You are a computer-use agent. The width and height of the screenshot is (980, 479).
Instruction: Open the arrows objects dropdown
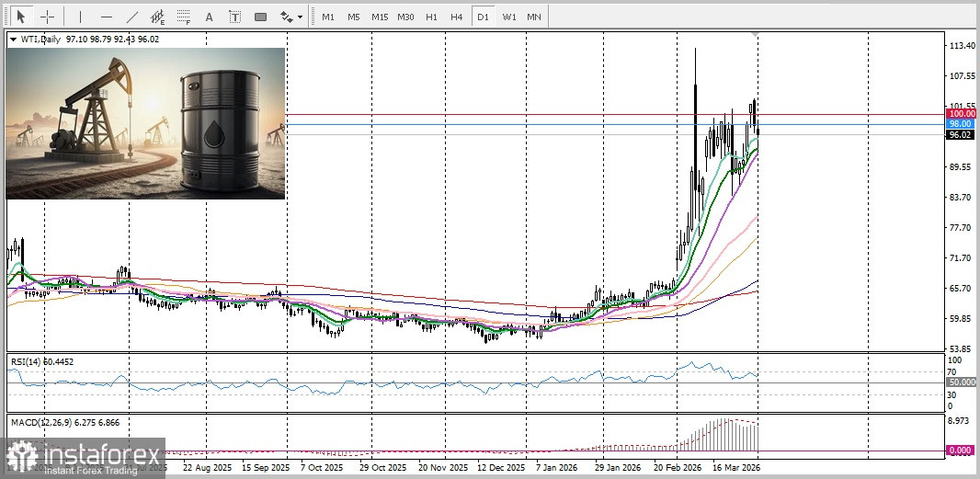291,17
